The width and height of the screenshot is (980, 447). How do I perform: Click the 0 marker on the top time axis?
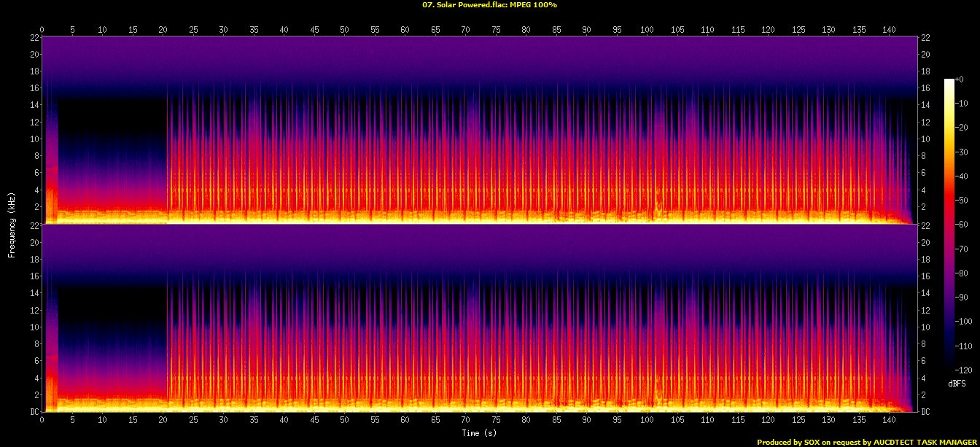click(x=42, y=30)
